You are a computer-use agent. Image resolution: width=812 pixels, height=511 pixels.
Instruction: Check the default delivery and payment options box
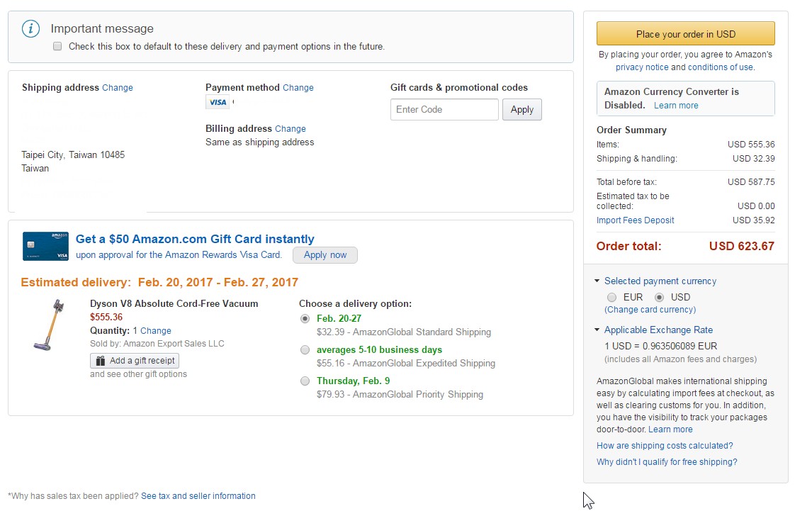[x=57, y=47]
